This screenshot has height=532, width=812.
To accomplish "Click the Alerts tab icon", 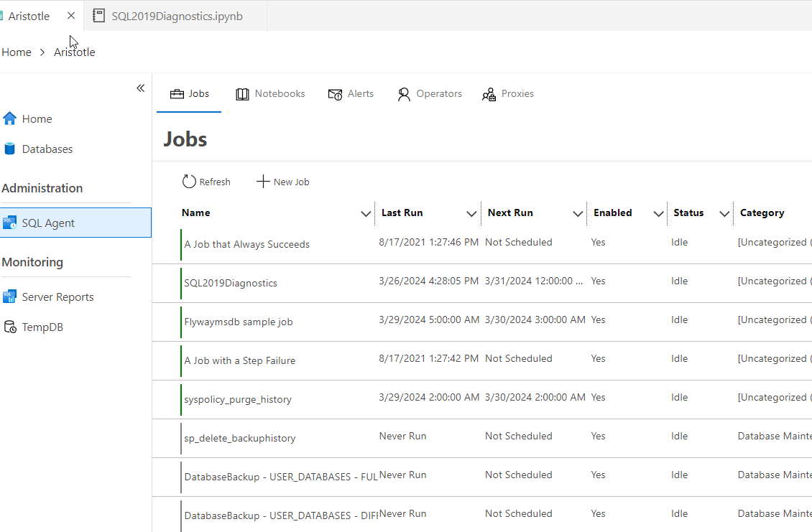I will 335,94.
